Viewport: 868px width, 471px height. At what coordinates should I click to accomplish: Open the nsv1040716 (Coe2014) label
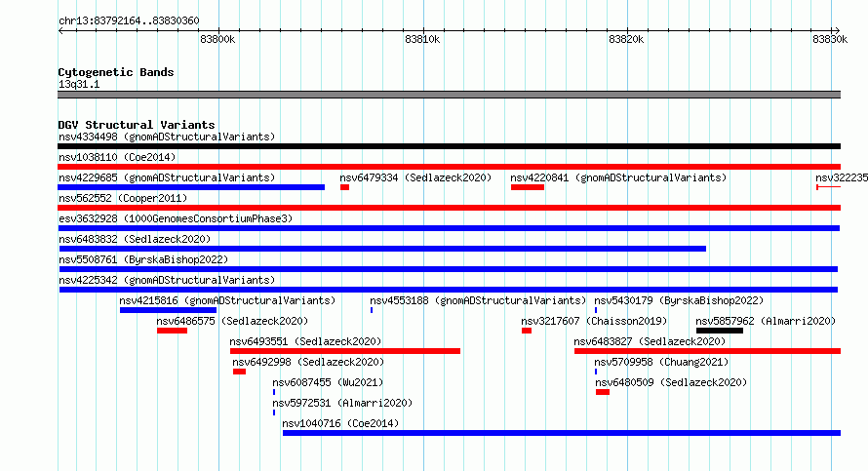tap(340, 423)
